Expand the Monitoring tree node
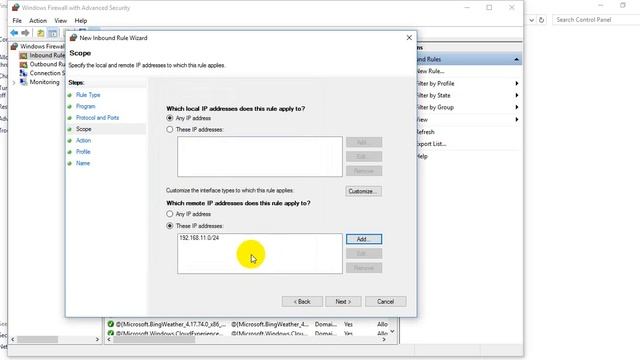This screenshot has height=360, width=640. (x=14, y=82)
